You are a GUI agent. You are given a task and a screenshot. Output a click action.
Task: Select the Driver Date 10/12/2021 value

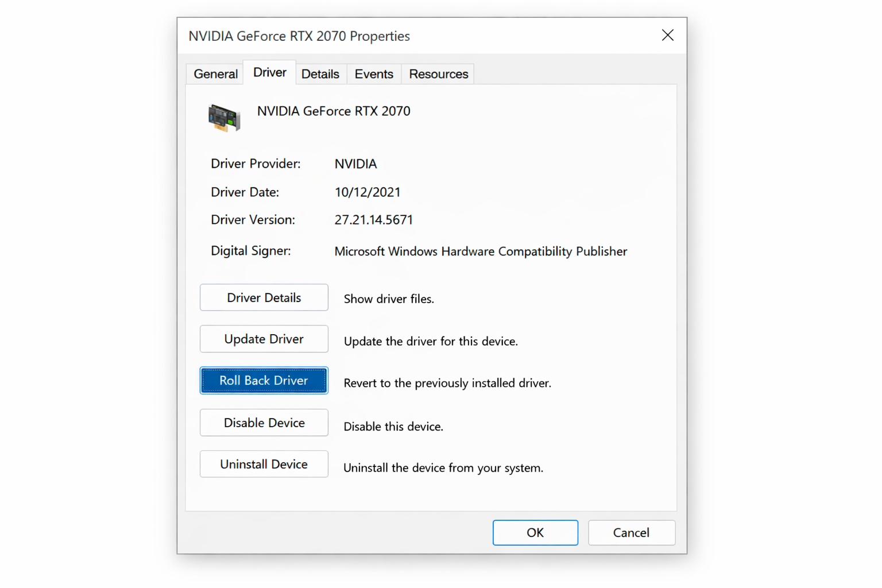click(x=367, y=192)
